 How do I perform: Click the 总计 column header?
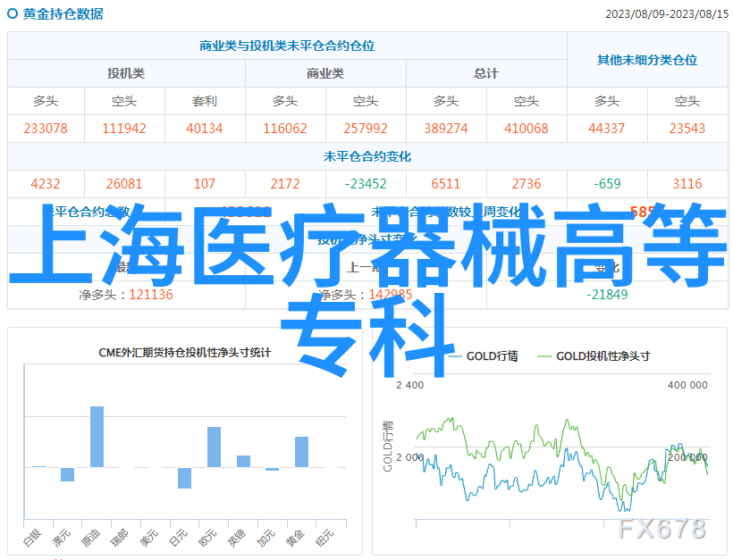(486, 73)
